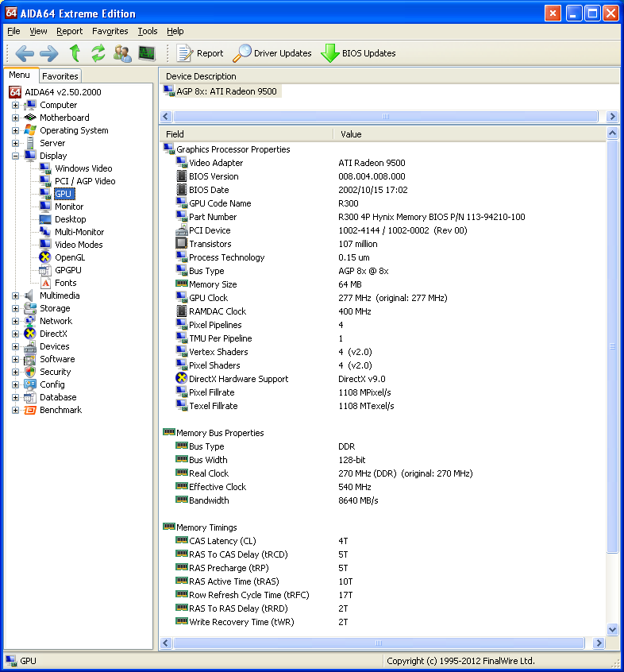The width and height of the screenshot is (624, 672).
Task: Click the BIOS Updates toolbar button
Action: tap(359, 53)
